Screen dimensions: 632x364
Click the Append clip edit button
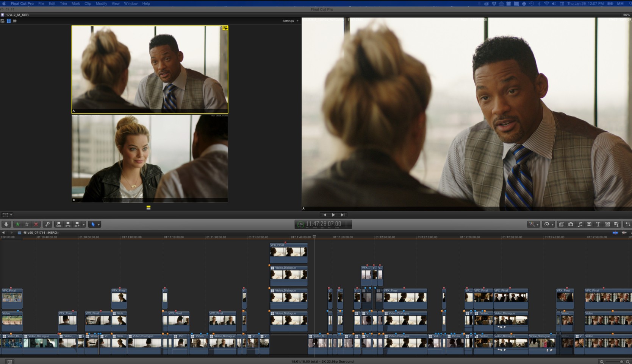[x=77, y=224]
